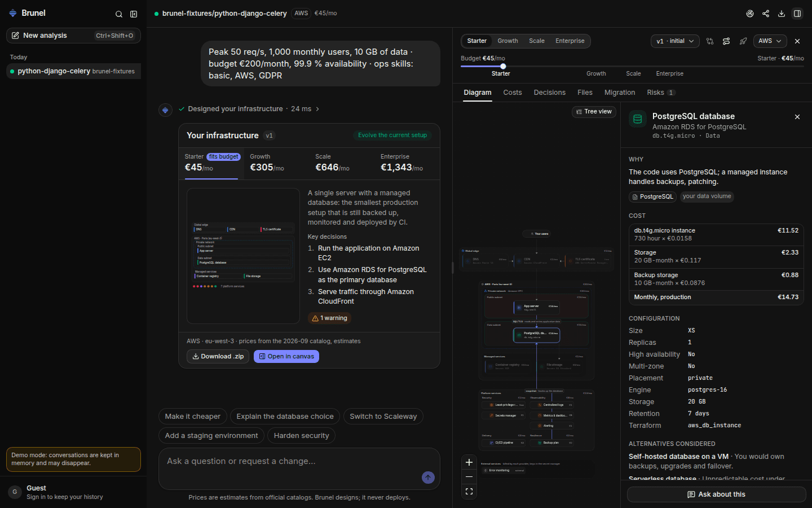Click the AWS badge next to project name
The width and height of the screenshot is (812, 508).
tap(301, 13)
